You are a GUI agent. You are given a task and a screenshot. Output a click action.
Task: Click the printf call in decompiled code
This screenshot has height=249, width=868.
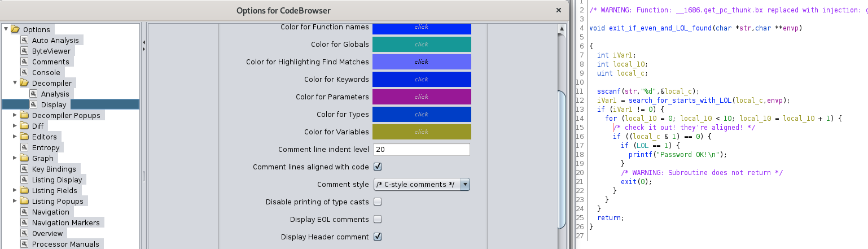[639, 154]
